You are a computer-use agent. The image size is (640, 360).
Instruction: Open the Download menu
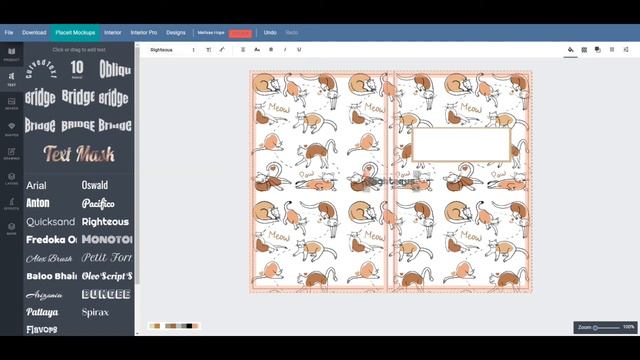point(34,33)
